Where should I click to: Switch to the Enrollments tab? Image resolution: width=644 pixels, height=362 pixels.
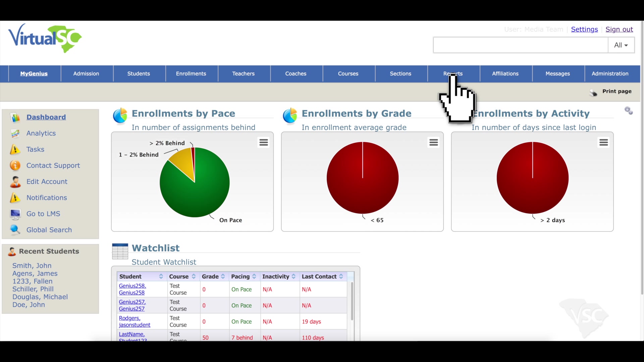tap(191, 74)
